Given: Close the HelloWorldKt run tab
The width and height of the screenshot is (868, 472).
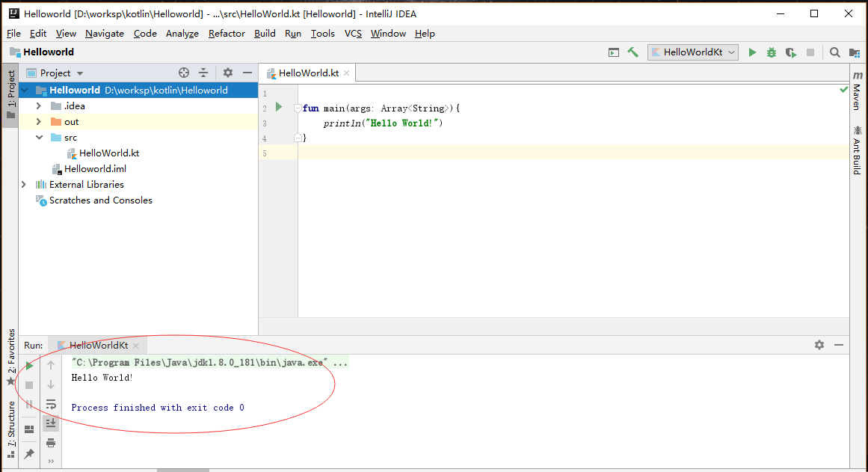Looking at the screenshot, I should [x=135, y=346].
